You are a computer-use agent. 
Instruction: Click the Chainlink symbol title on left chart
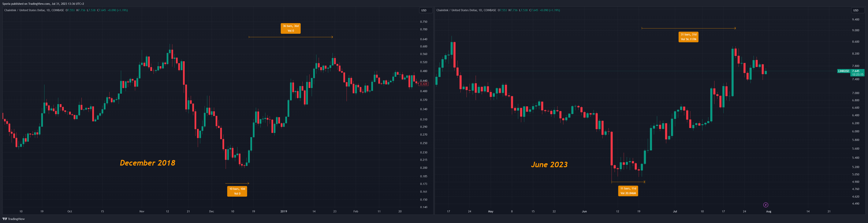34,10
